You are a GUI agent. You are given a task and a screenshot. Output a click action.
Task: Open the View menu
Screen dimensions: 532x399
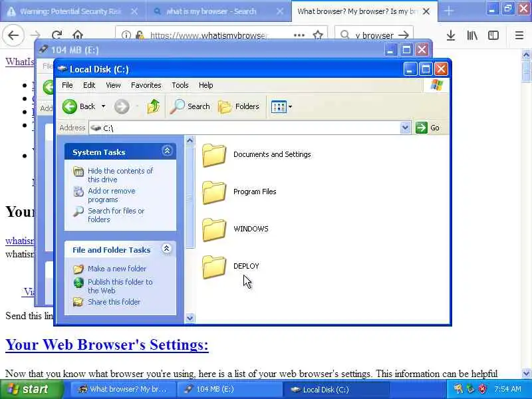click(113, 85)
